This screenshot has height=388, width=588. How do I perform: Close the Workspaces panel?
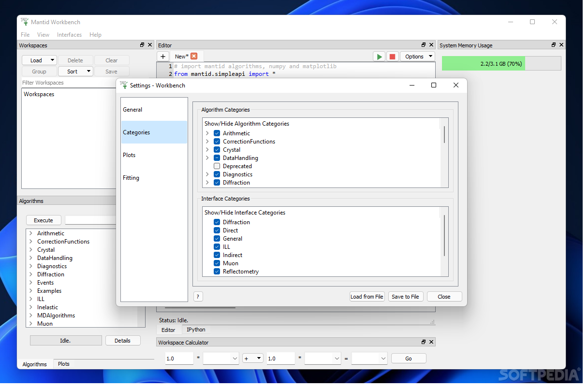(x=150, y=45)
